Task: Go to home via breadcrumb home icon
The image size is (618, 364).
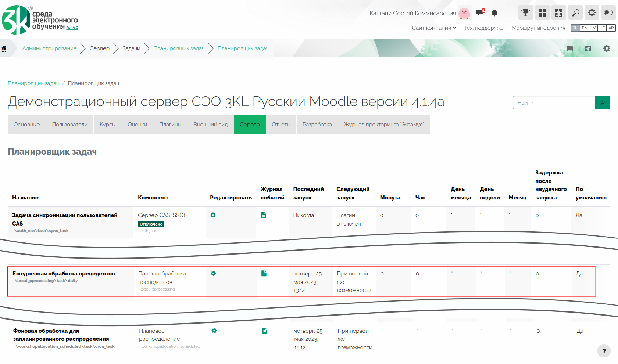Action: pyautogui.click(x=4, y=48)
